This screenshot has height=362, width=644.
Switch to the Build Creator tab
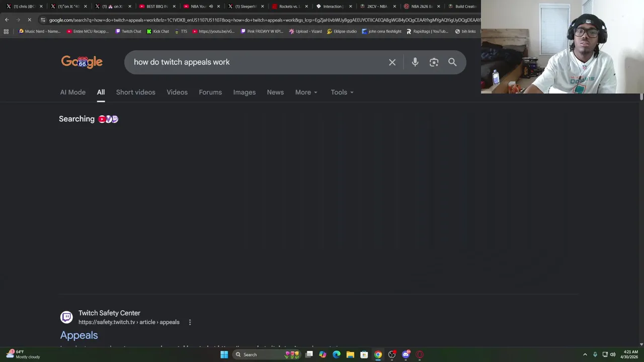pos(462,7)
